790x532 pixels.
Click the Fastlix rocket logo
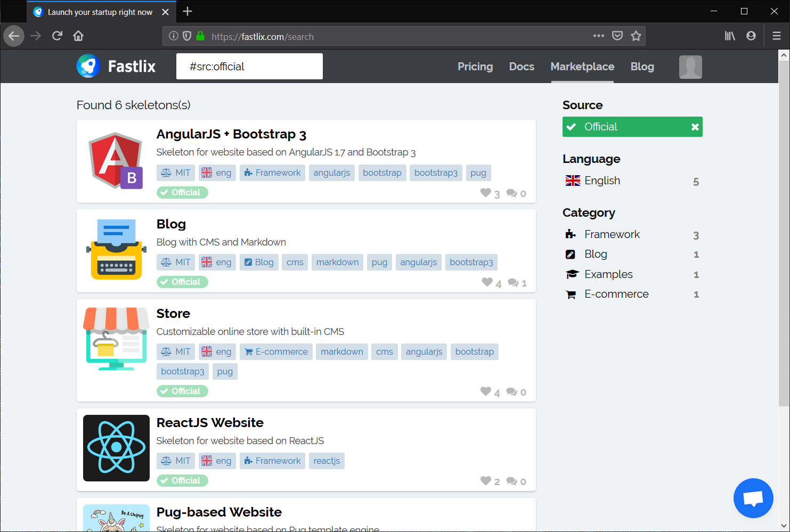(x=88, y=66)
